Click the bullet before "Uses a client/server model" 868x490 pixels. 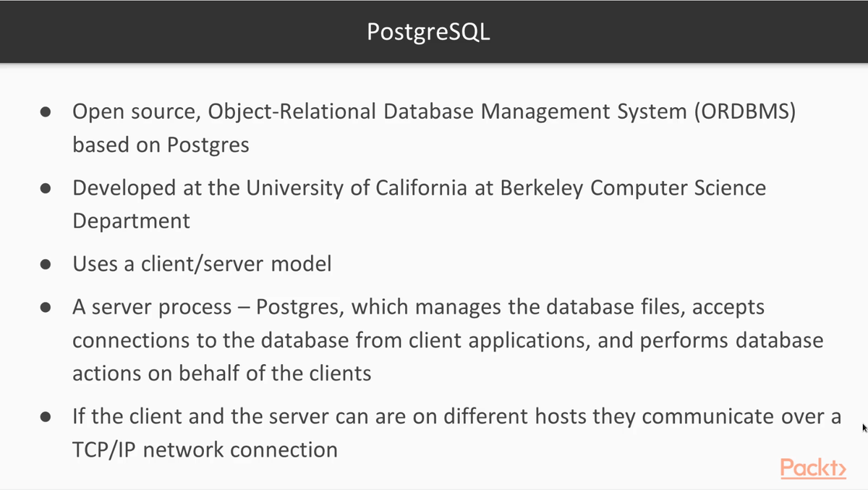pyautogui.click(x=46, y=264)
